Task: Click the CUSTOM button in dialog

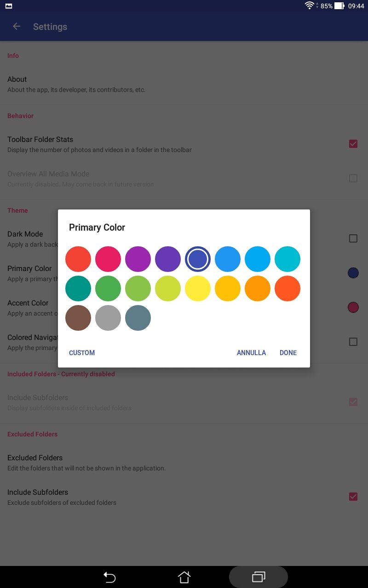Action: (82, 353)
